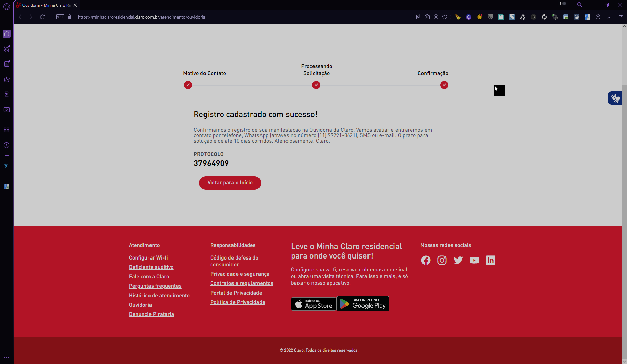Open the hourglass icon in the sidebar
The width and height of the screenshot is (627, 364).
pos(7,94)
